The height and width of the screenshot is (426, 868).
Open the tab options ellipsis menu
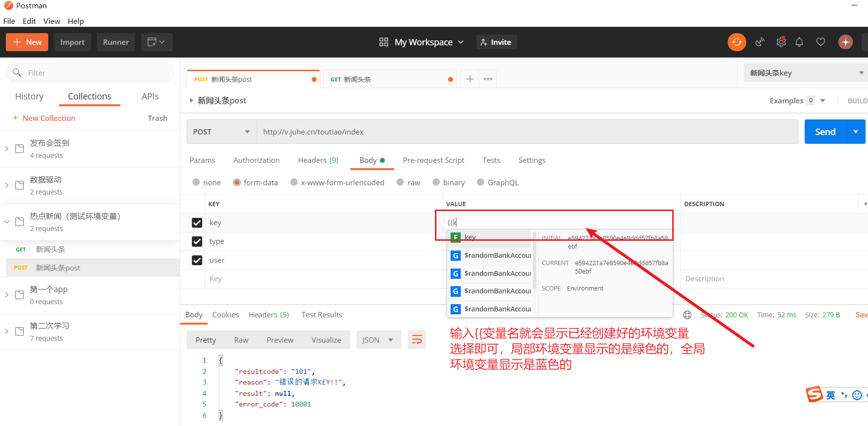(488, 79)
